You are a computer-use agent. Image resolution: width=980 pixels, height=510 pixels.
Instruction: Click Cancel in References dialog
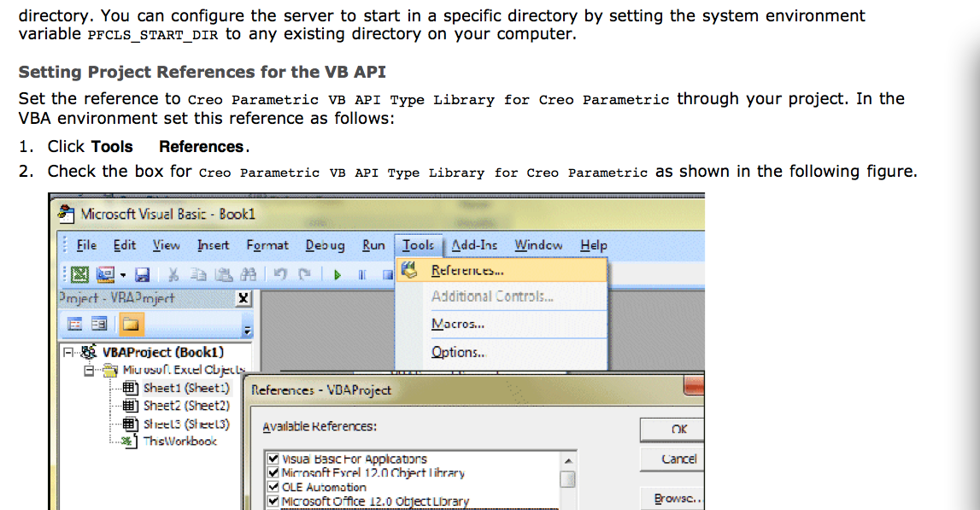[x=672, y=459]
